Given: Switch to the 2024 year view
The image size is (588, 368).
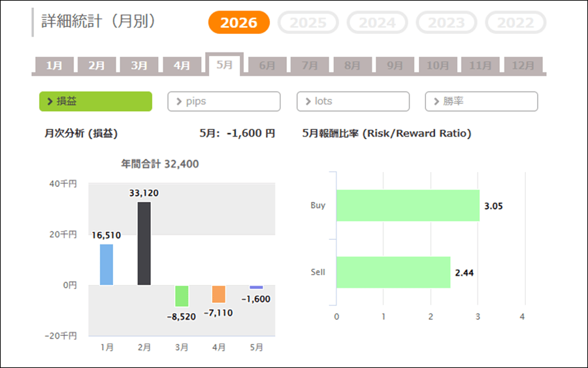Looking at the screenshot, I should pos(377,22).
